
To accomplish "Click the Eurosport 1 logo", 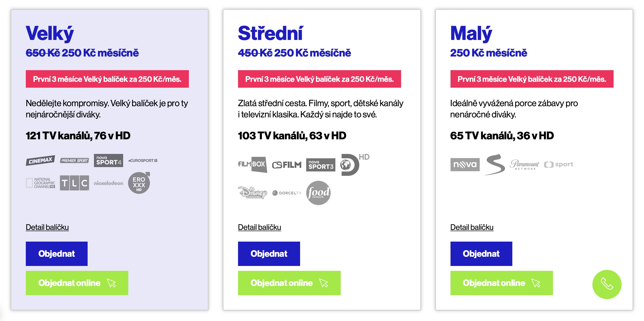I will (x=142, y=160).
